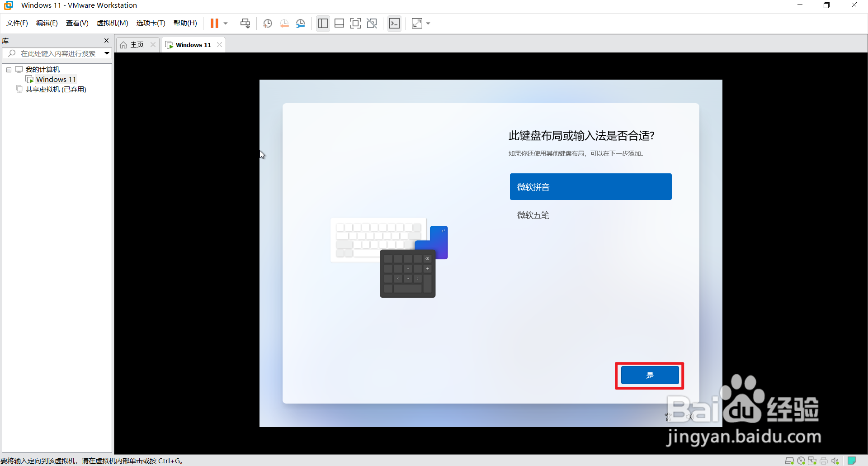Toggle the console view button

[394, 23]
